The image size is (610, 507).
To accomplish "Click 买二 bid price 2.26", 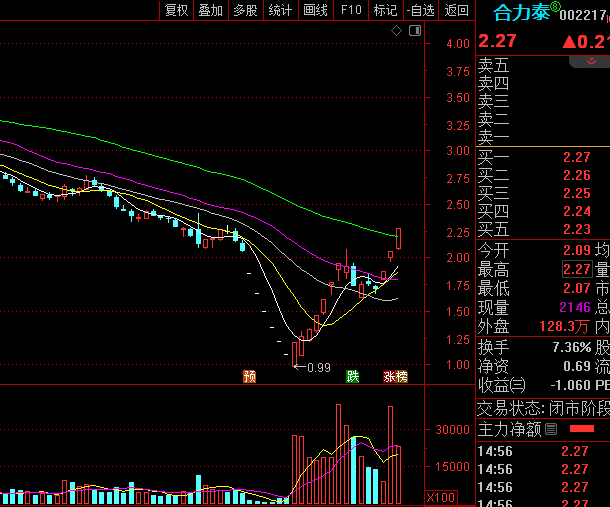I will tap(577, 175).
